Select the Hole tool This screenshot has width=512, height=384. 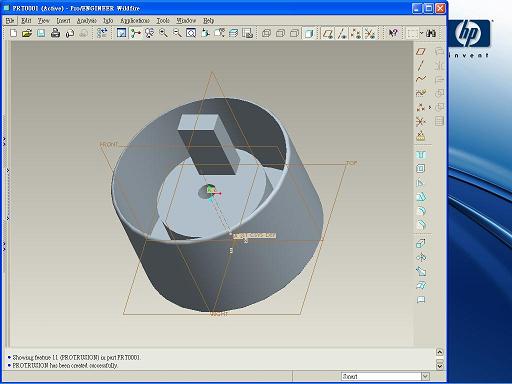pyautogui.click(x=421, y=155)
